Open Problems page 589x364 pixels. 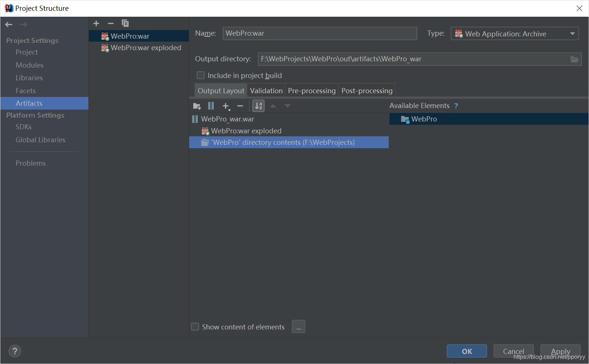[x=30, y=163]
